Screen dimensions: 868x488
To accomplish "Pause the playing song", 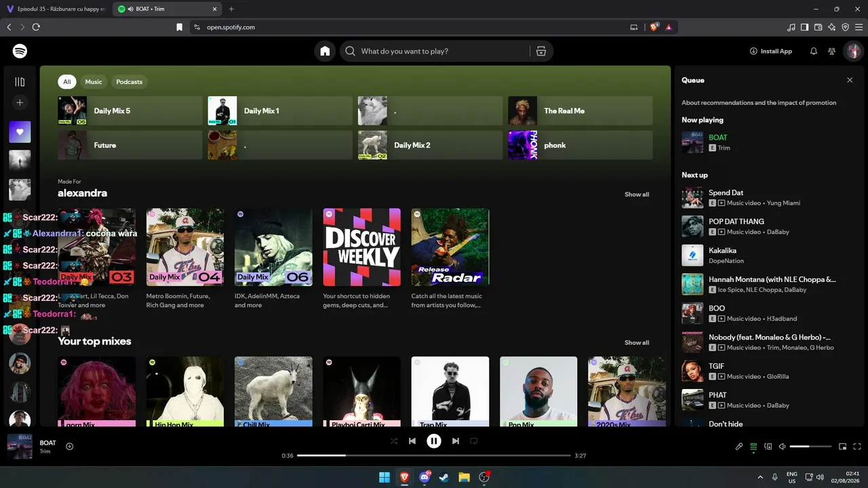I will pos(434,441).
